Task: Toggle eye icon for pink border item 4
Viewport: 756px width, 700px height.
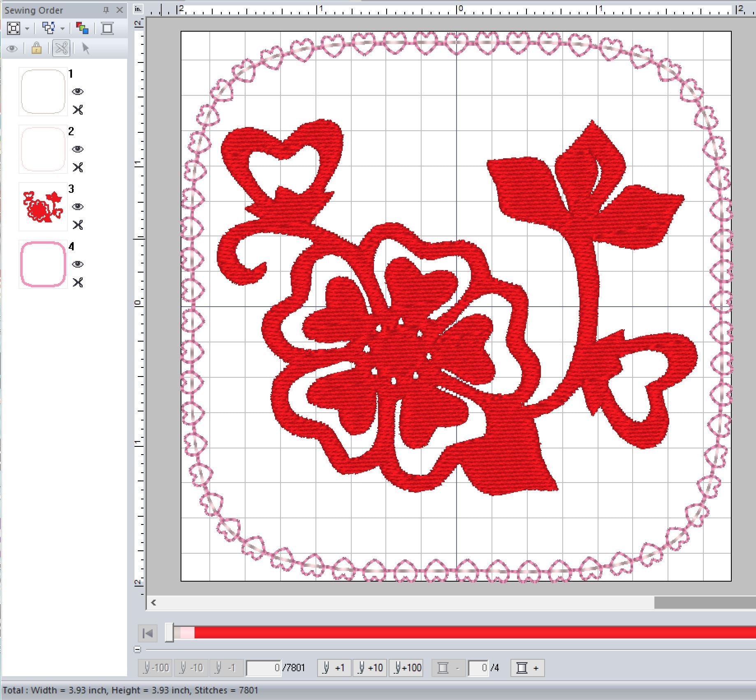Action: point(77,264)
